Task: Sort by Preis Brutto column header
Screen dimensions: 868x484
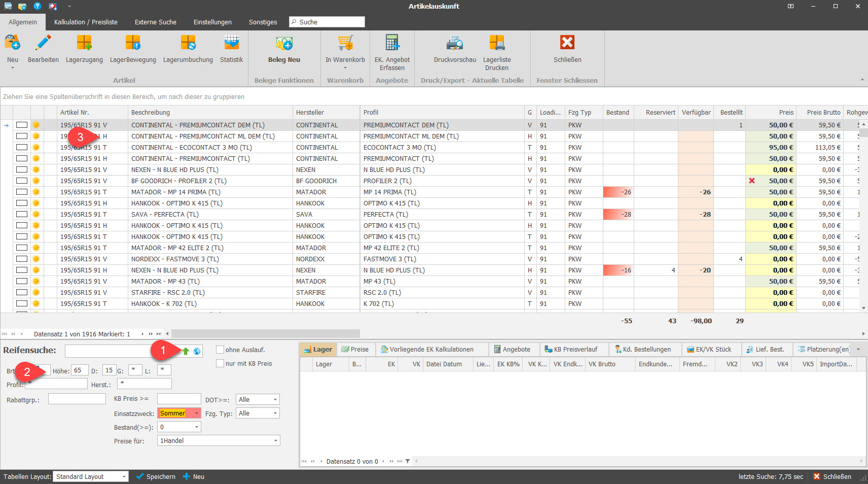Action: tap(820, 113)
